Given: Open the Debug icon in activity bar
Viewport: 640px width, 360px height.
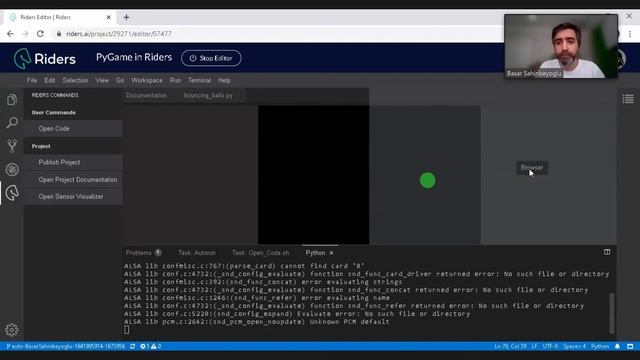Looking at the screenshot, I should (12, 169).
